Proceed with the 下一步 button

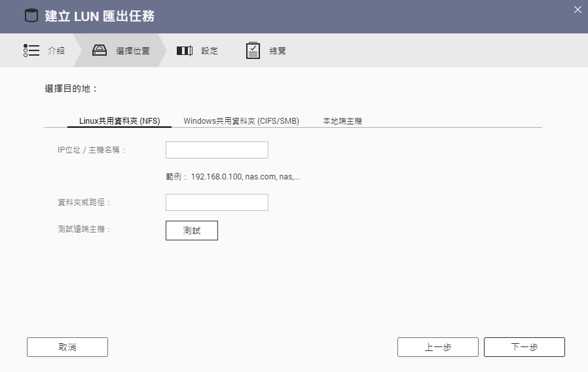tap(524, 347)
